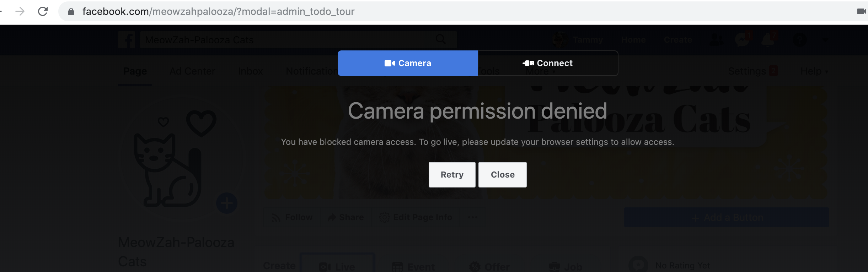The height and width of the screenshot is (272, 868).
Task: Click the browser forward arrow
Action: point(20,12)
